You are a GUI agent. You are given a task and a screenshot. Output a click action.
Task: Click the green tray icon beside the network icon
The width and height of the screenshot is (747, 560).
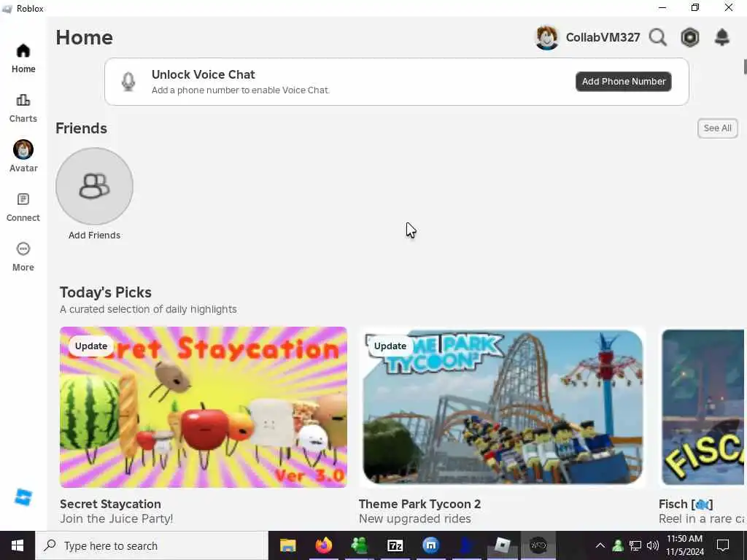click(x=618, y=545)
